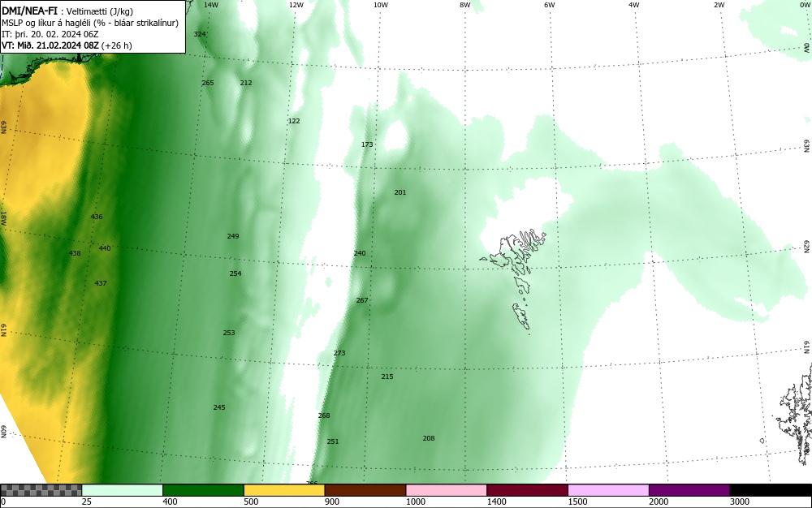Select the dark maroon 1400–1500 legend swatch
The image size is (812, 508).
(527, 490)
